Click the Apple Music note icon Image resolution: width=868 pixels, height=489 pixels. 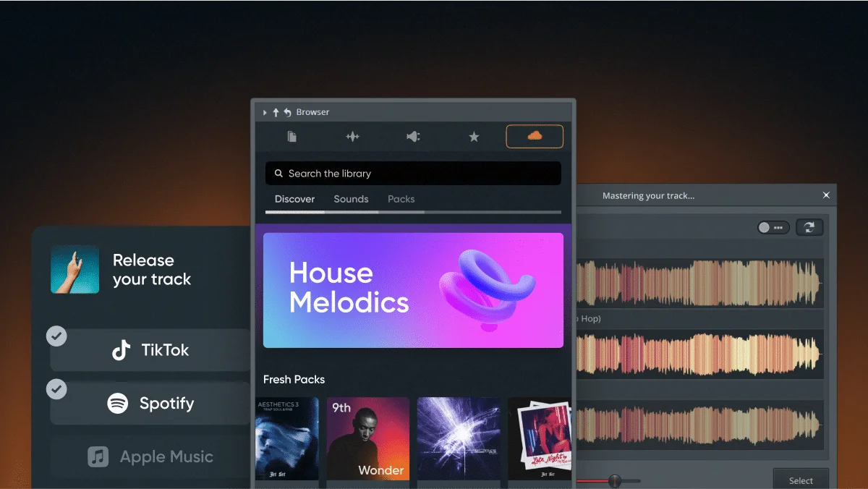(98, 456)
